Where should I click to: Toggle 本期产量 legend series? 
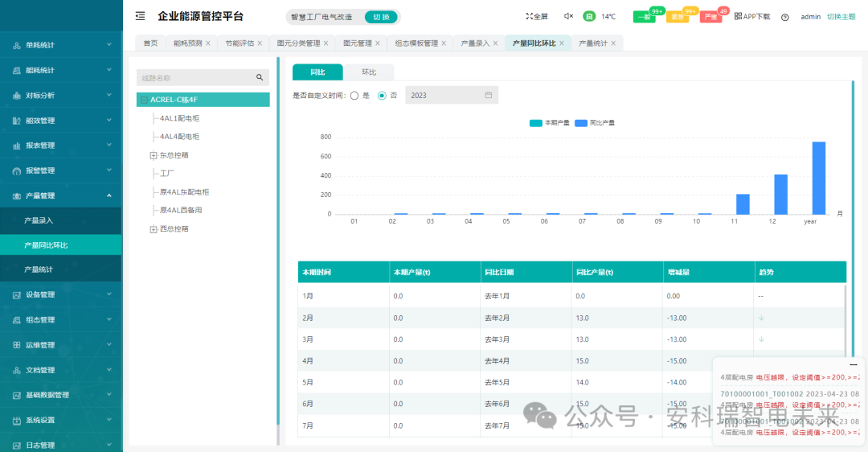click(549, 123)
